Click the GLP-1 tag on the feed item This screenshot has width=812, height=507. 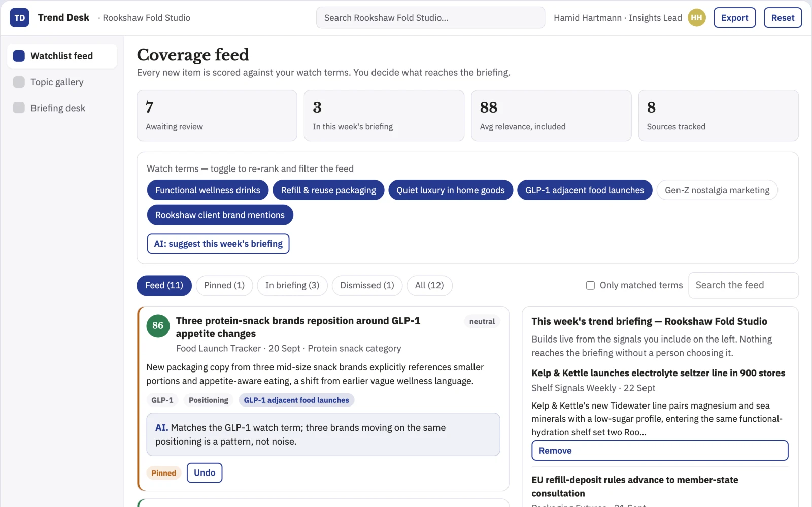coord(162,400)
